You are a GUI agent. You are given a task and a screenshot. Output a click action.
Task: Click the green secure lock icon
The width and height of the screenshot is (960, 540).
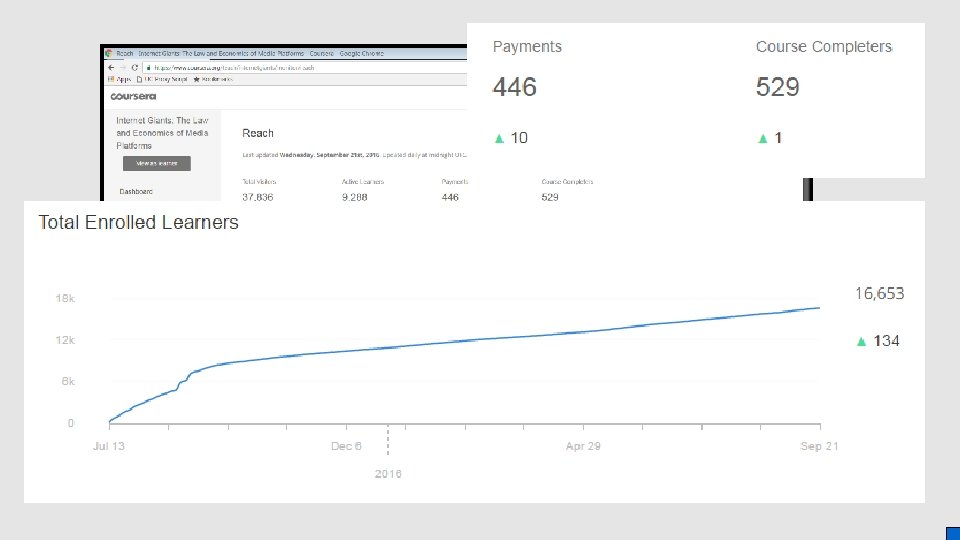click(148, 67)
